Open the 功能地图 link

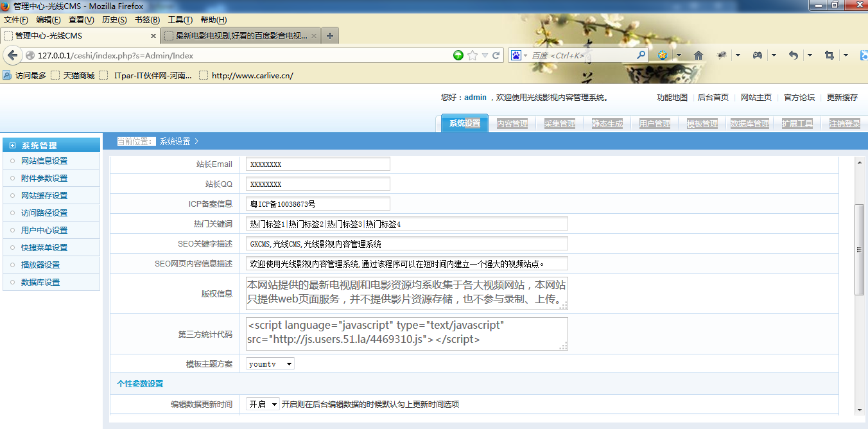[672, 98]
